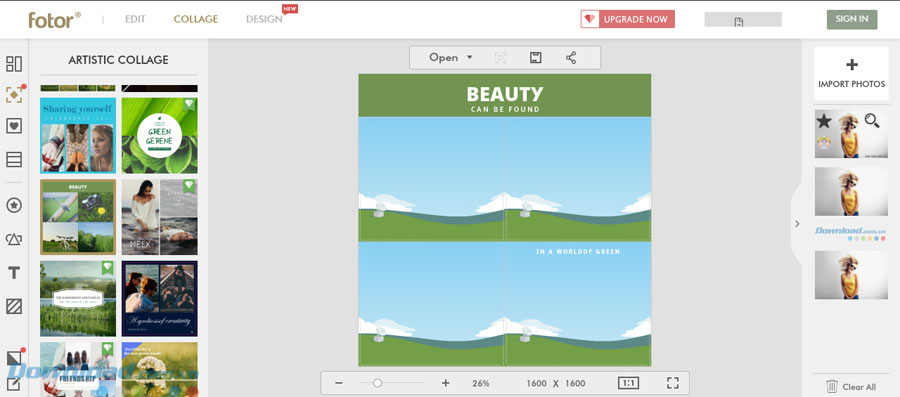Open the stickers star icon

[x=14, y=205]
